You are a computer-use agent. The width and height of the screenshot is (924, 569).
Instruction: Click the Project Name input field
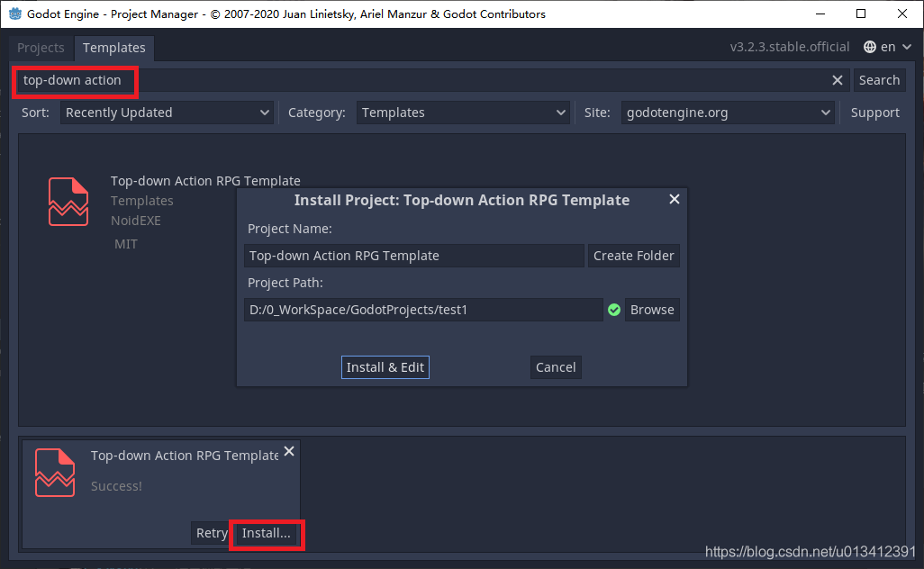(414, 256)
